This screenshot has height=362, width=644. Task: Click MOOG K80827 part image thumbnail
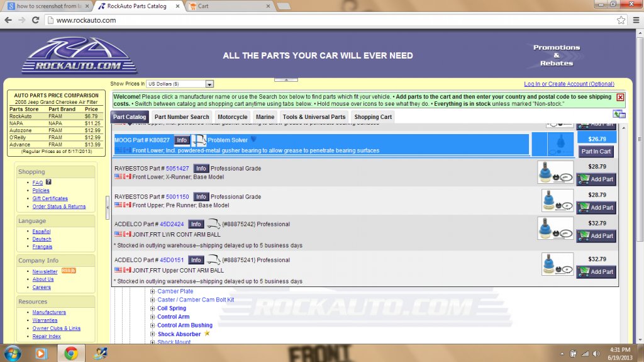(x=560, y=144)
